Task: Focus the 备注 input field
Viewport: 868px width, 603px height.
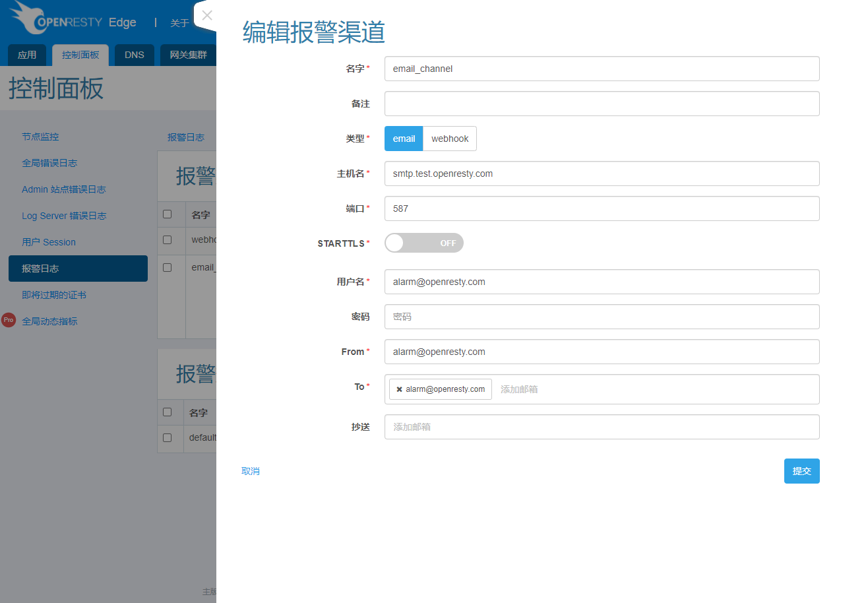Action: (602, 104)
